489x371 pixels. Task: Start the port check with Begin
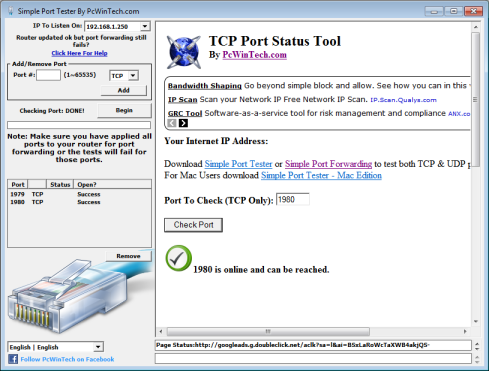(x=124, y=110)
